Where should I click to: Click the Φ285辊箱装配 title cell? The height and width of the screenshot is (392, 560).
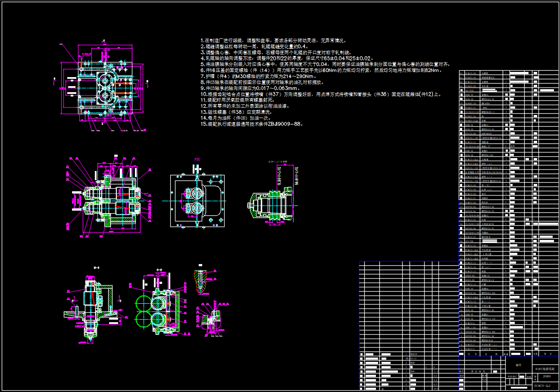[x=545, y=369]
